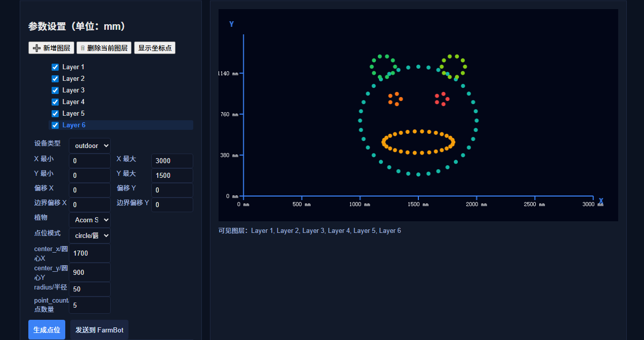Image resolution: width=644 pixels, height=340 pixels.
Task: Disable the Layer 6 checkbox
Action: (55, 125)
